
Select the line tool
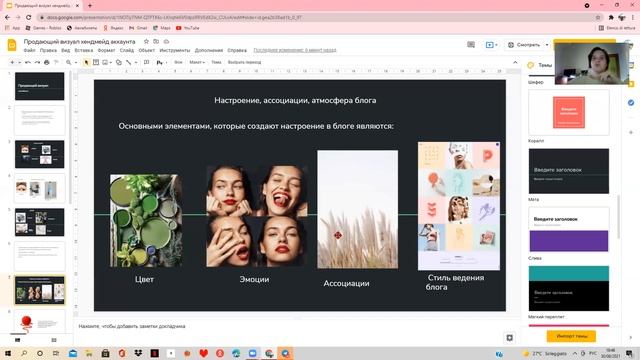[129, 62]
